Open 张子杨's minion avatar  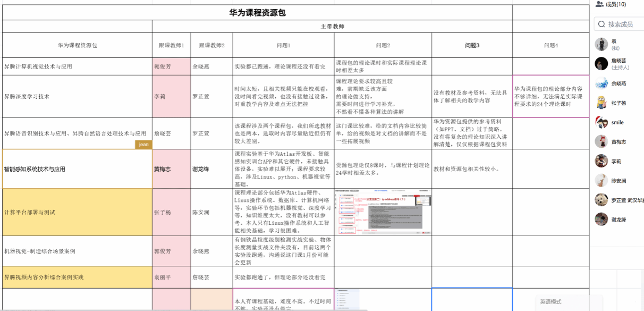(x=601, y=103)
